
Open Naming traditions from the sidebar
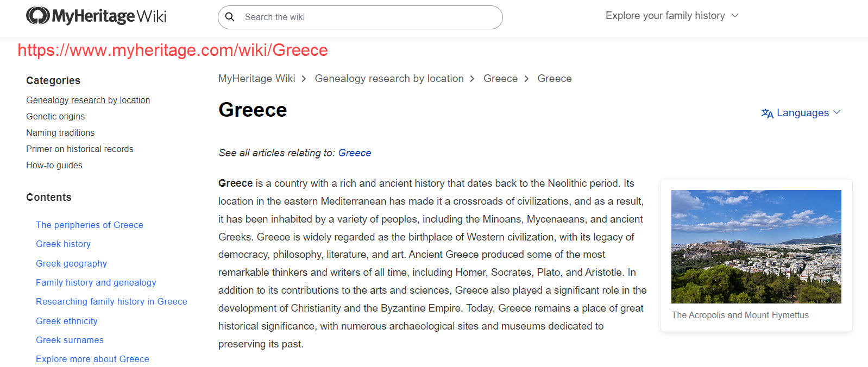tap(60, 132)
